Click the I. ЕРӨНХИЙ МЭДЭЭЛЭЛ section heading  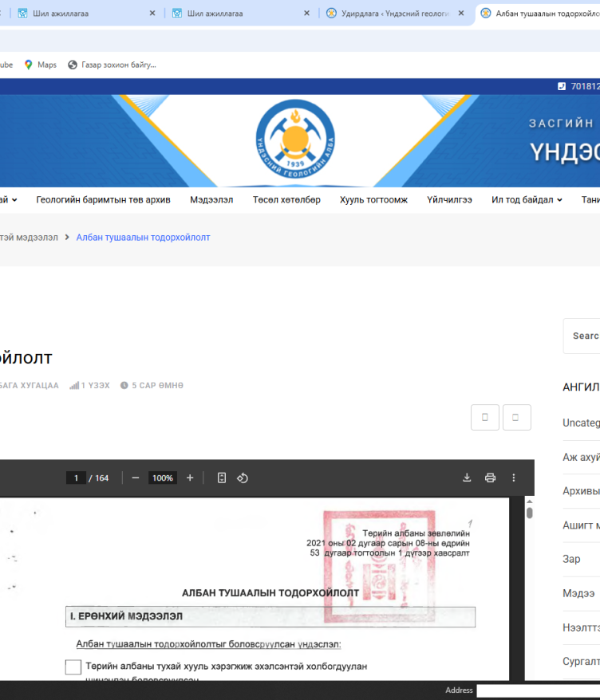click(x=126, y=616)
